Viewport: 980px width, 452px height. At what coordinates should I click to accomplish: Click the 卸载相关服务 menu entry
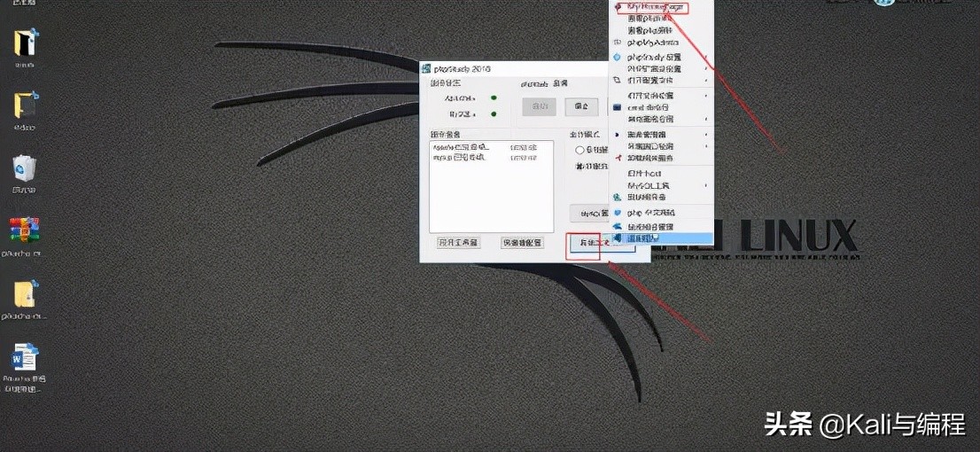tap(661, 158)
